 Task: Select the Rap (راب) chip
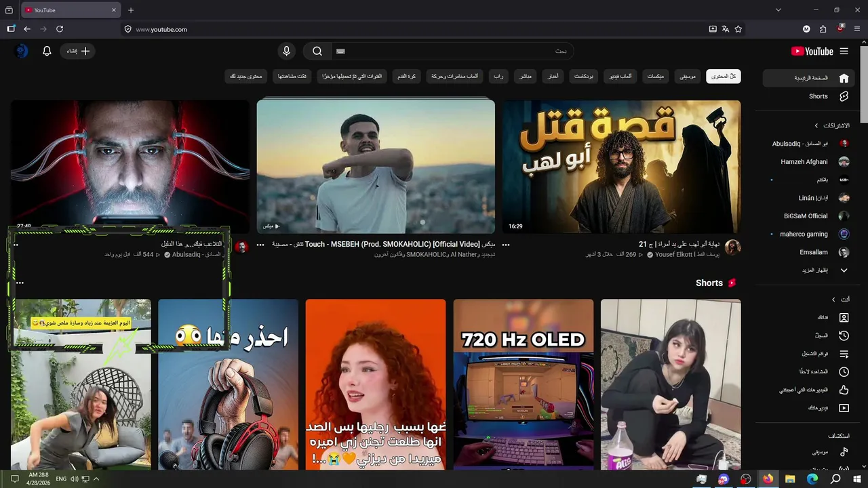click(498, 77)
